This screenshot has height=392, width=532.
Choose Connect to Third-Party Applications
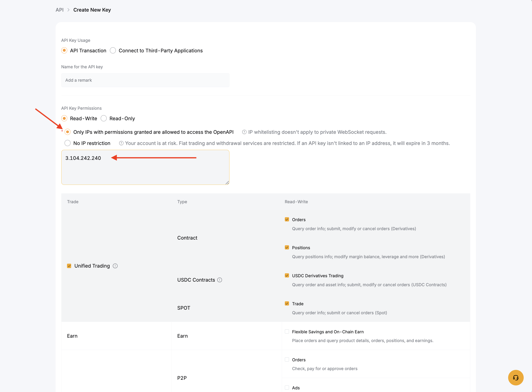113,50
